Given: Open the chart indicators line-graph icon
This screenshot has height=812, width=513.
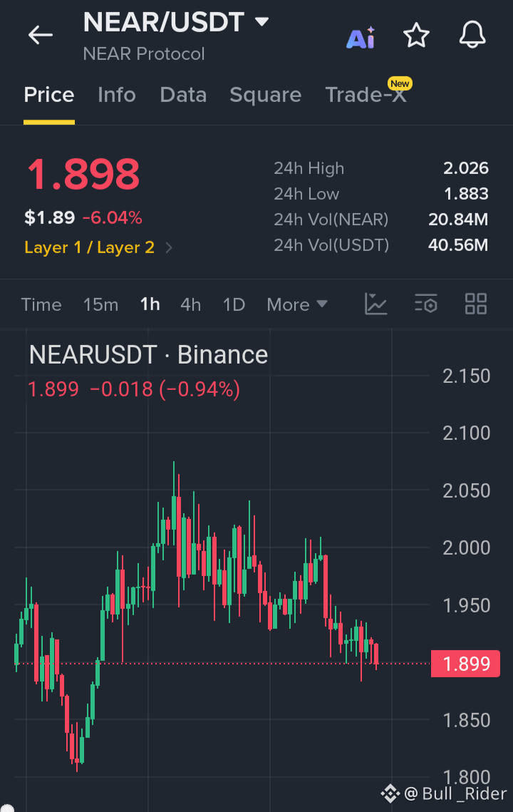Looking at the screenshot, I should tap(375, 304).
